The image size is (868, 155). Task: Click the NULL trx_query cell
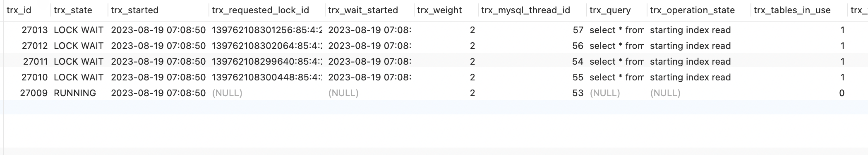pos(604,93)
